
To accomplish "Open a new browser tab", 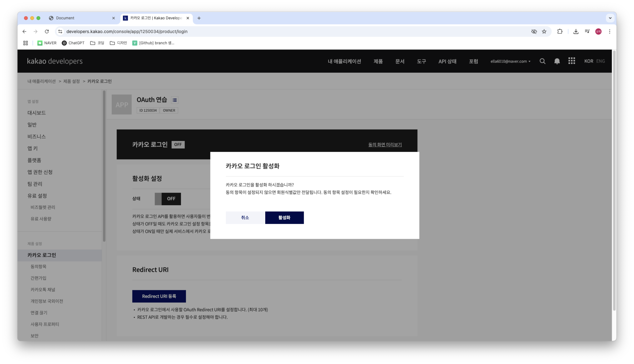I will (x=199, y=18).
